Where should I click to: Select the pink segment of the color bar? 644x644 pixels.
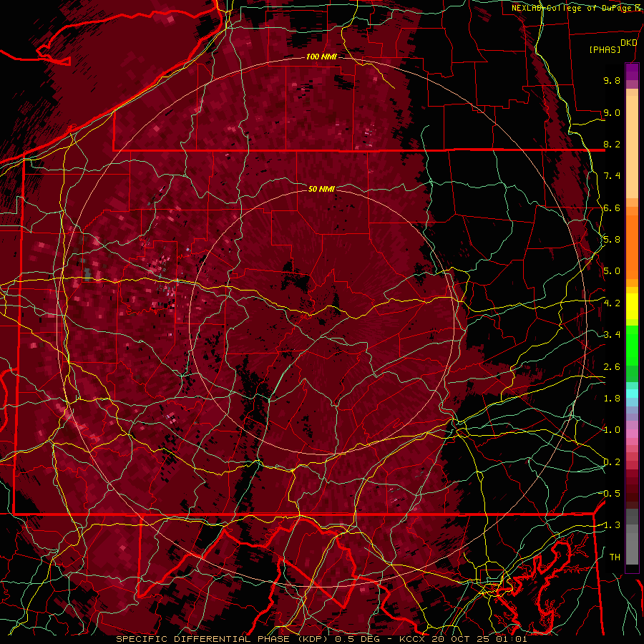[632, 434]
